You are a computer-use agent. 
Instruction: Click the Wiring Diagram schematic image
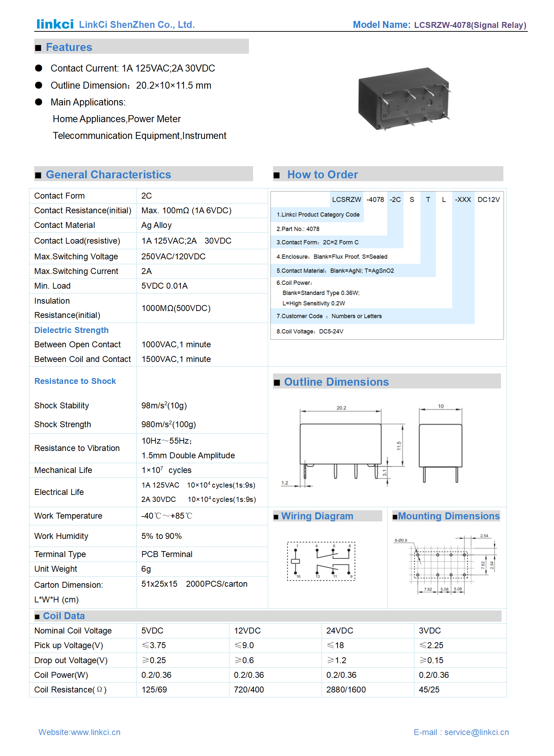click(x=321, y=561)
